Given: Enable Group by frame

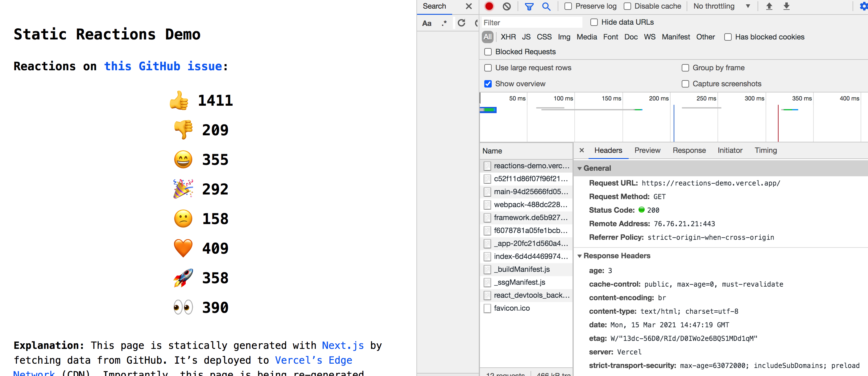Looking at the screenshot, I should [x=685, y=68].
